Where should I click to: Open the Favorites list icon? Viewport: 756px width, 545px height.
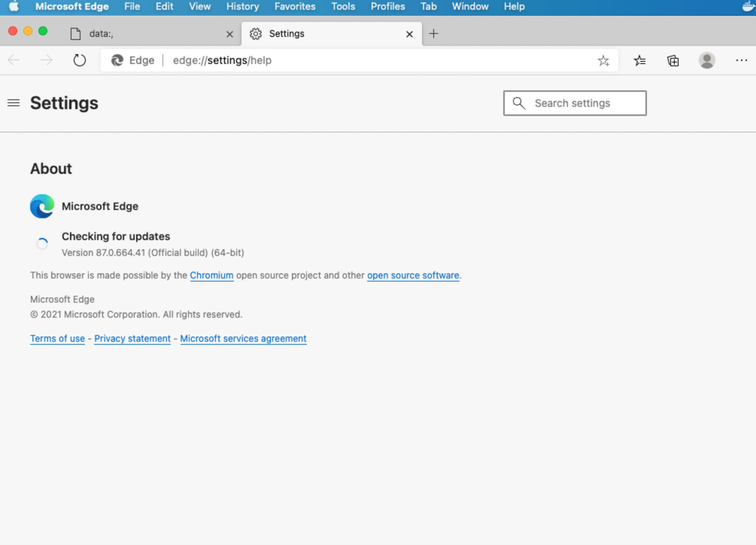639,60
